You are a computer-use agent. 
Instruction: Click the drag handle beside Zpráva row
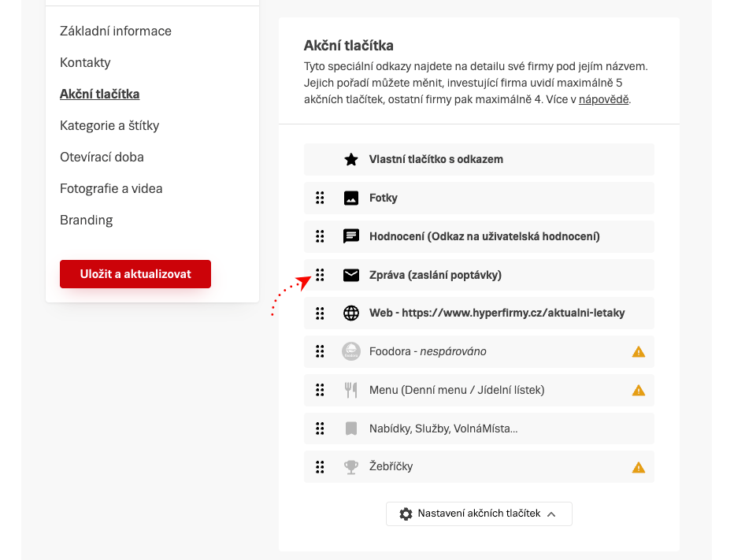click(x=320, y=275)
